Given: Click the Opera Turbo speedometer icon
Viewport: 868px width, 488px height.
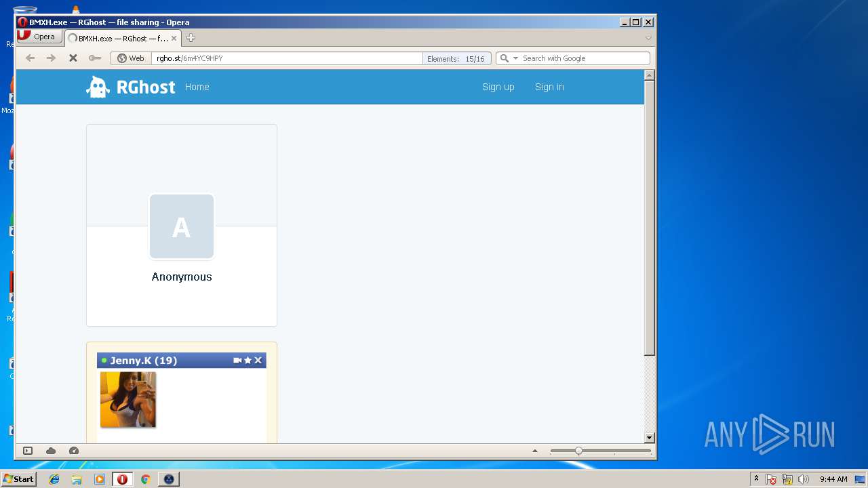Looking at the screenshot, I should (x=74, y=451).
